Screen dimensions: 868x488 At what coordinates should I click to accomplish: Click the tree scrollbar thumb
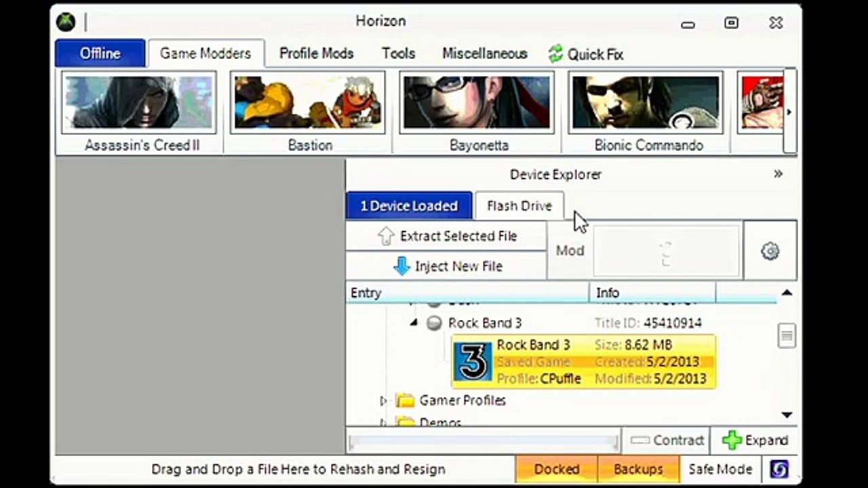[x=787, y=335]
